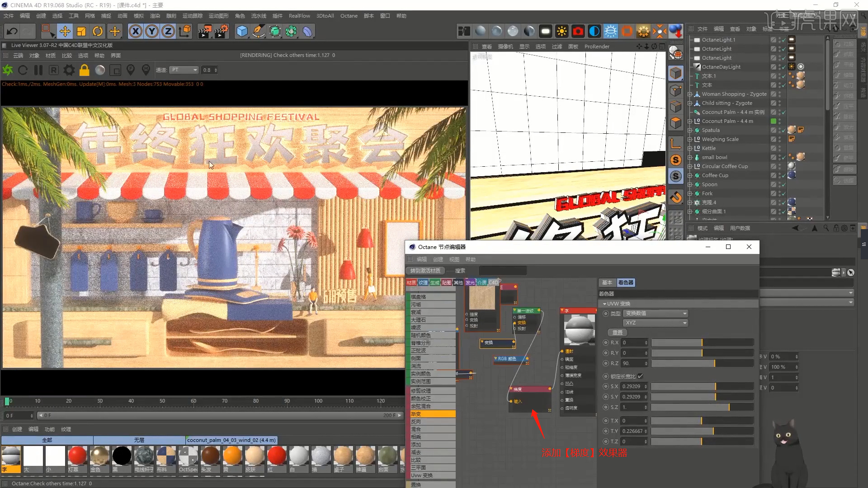
Task: Toggle R.Z animation radio dot
Action: [606, 363]
